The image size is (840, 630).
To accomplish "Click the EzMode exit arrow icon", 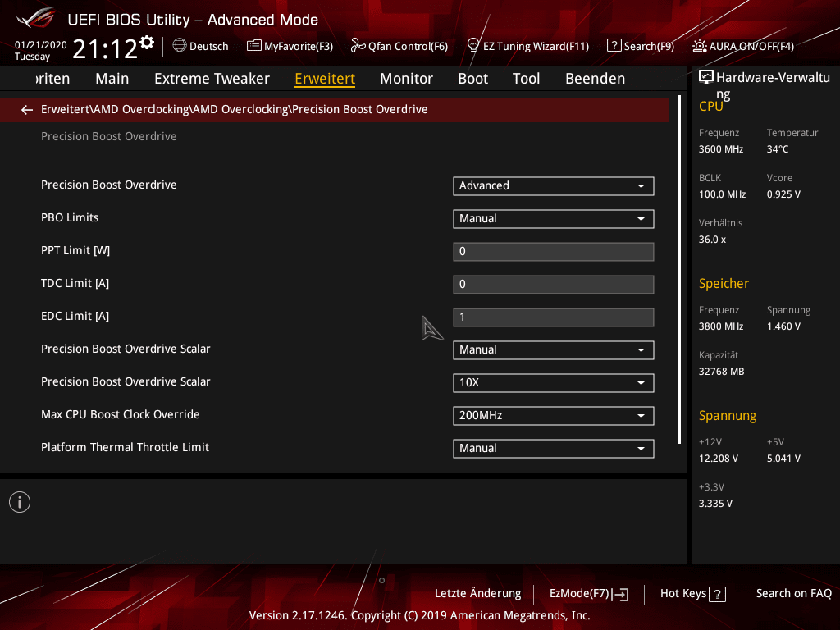I will (620, 594).
